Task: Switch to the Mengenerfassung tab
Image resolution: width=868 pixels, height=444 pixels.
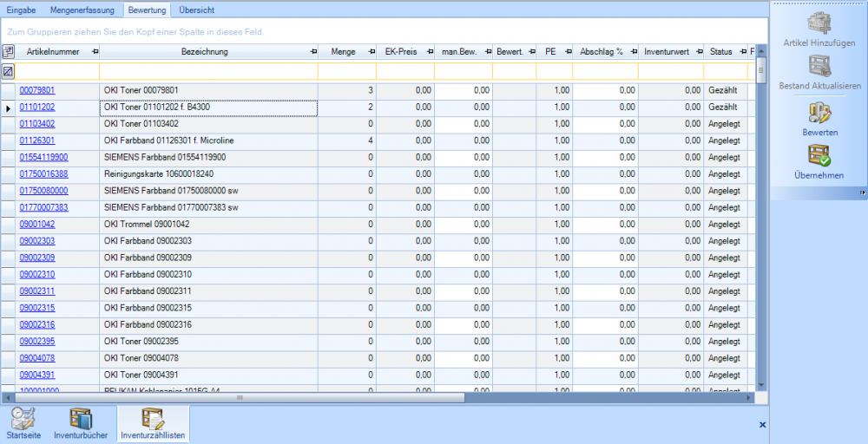Action: coord(82,10)
